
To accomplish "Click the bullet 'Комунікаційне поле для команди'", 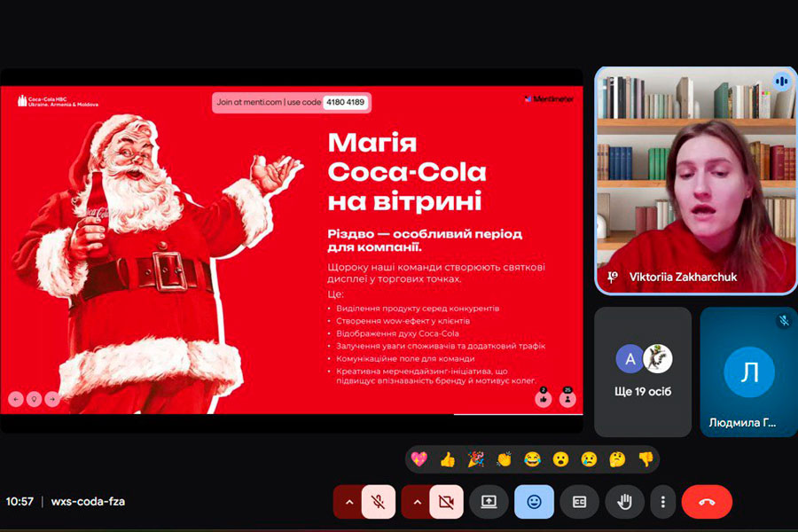I will pos(405,358).
